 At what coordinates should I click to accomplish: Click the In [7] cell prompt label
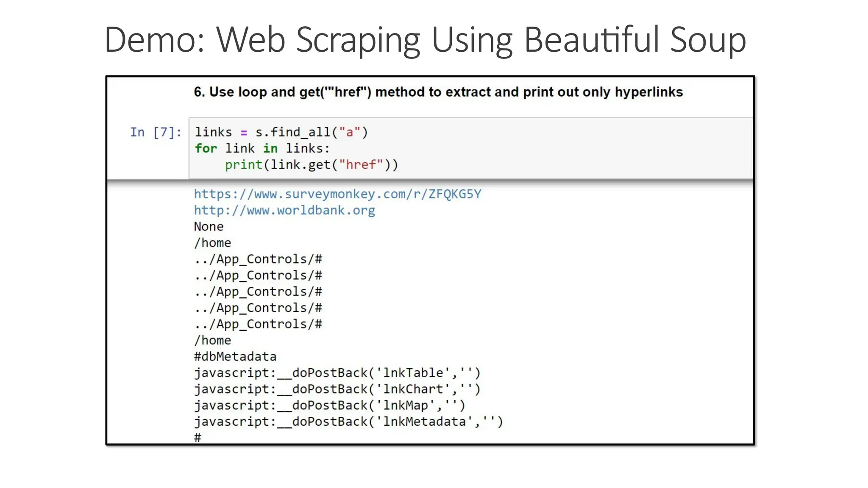(156, 132)
